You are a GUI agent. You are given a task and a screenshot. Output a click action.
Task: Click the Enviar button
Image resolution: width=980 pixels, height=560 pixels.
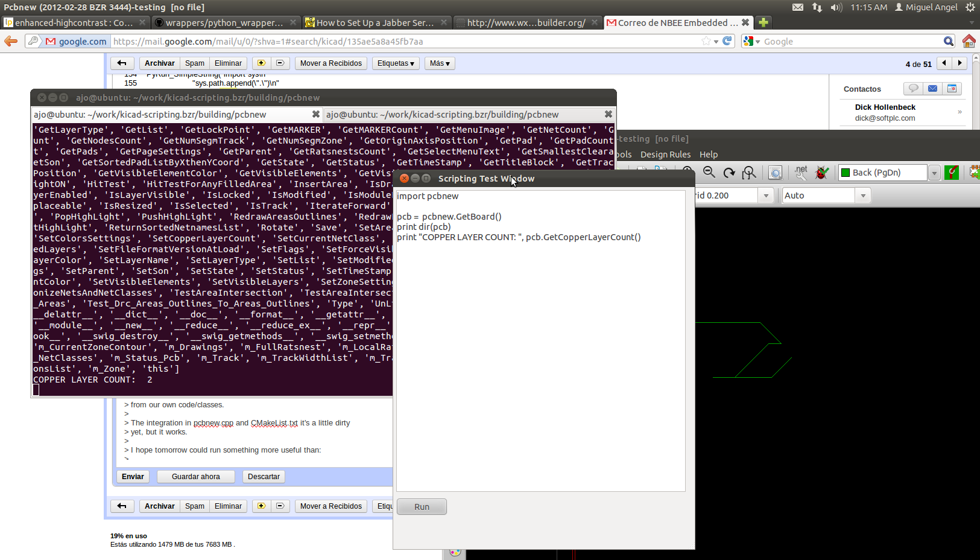[x=133, y=477]
